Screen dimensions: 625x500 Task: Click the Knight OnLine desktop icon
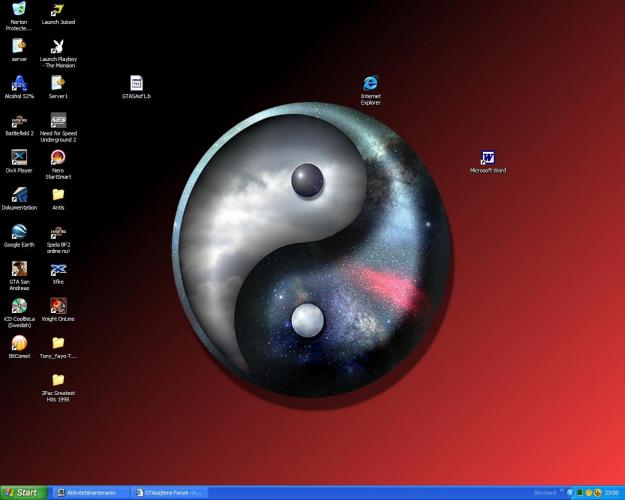coord(58,306)
